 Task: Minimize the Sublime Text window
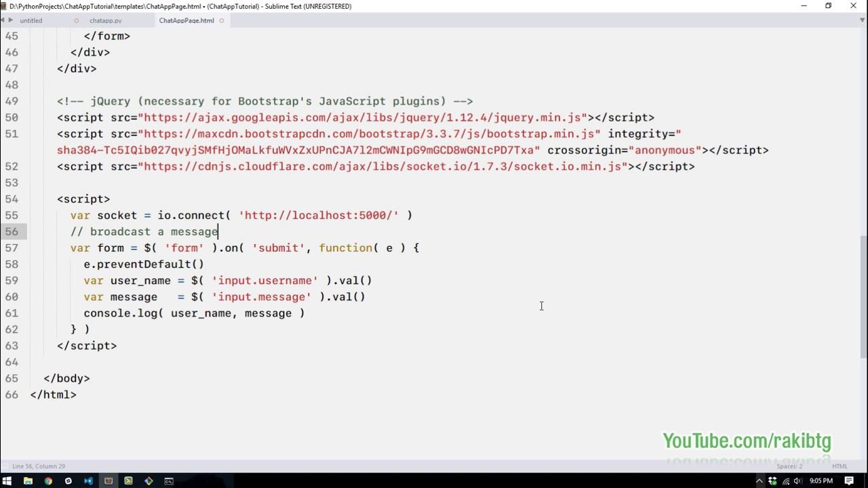(804, 6)
